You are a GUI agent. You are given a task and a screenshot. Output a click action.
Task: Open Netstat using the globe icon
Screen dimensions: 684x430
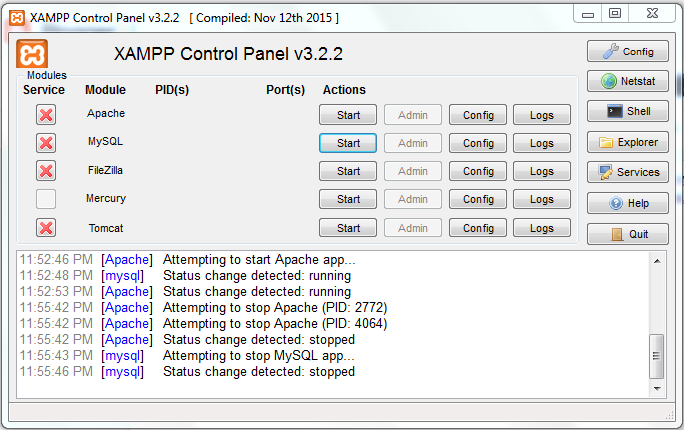[627, 81]
